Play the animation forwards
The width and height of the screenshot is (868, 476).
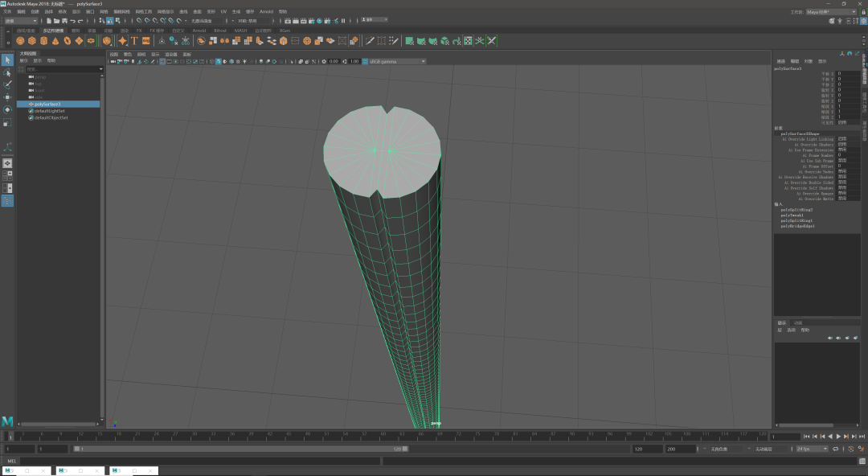pyautogui.click(x=838, y=437)
